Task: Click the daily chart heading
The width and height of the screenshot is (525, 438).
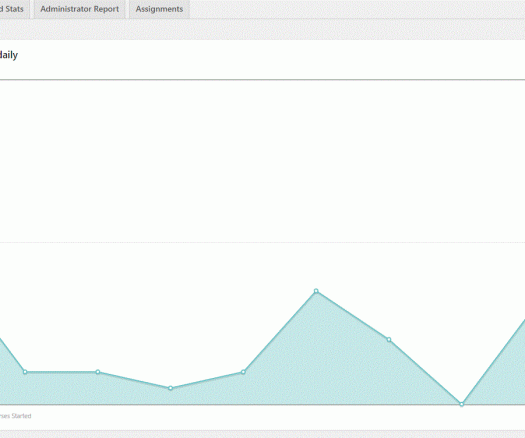Action: 9,55
